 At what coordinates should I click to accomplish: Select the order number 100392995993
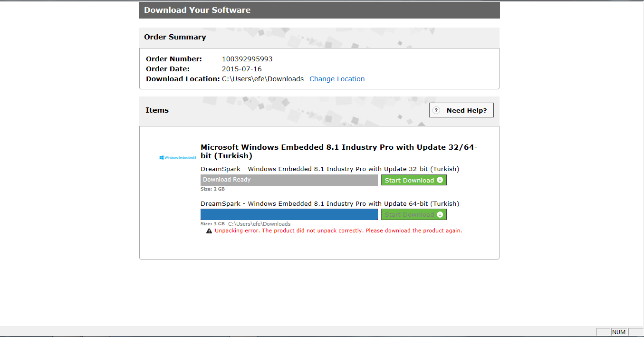[247, 59]
